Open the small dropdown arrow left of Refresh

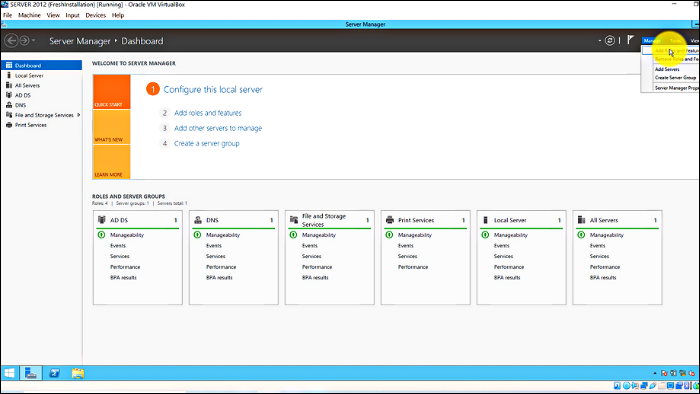tap(600, 41)
